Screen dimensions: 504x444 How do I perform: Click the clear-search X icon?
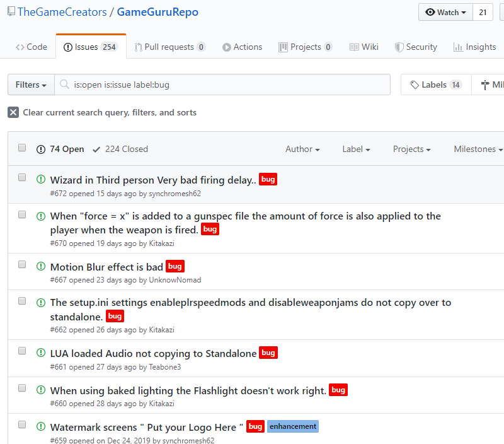click(x=13, y=112)
